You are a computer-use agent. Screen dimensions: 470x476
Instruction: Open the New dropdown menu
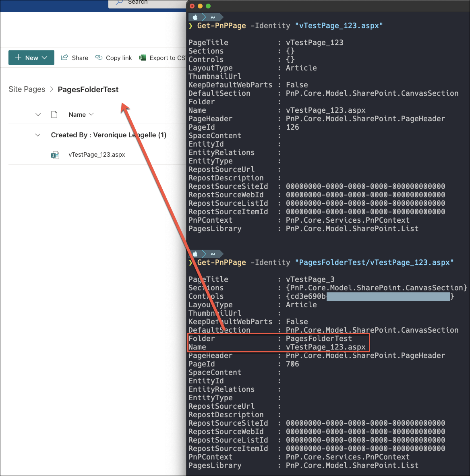pos(44,58)
